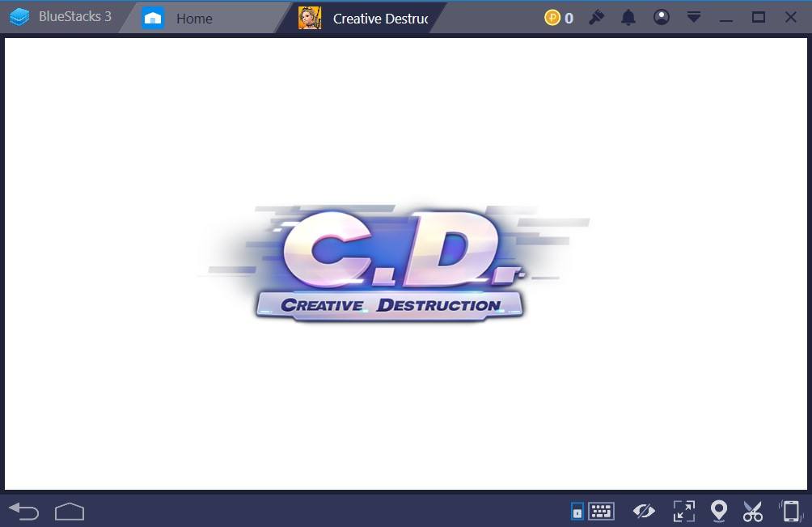
Task: Click the Home tab house icon
Action: [x=153, y=18]
